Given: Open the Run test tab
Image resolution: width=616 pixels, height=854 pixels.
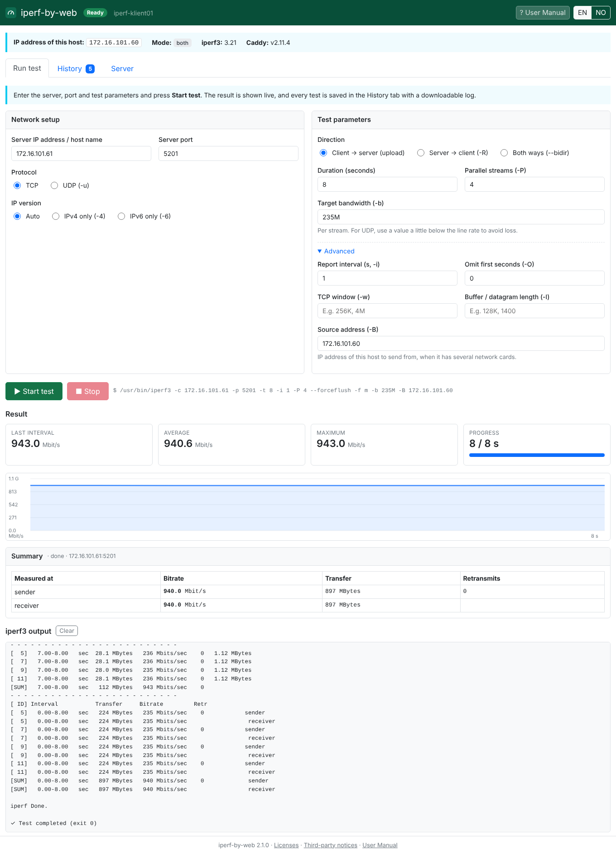Looking at the screenshot, I should 27,68.
